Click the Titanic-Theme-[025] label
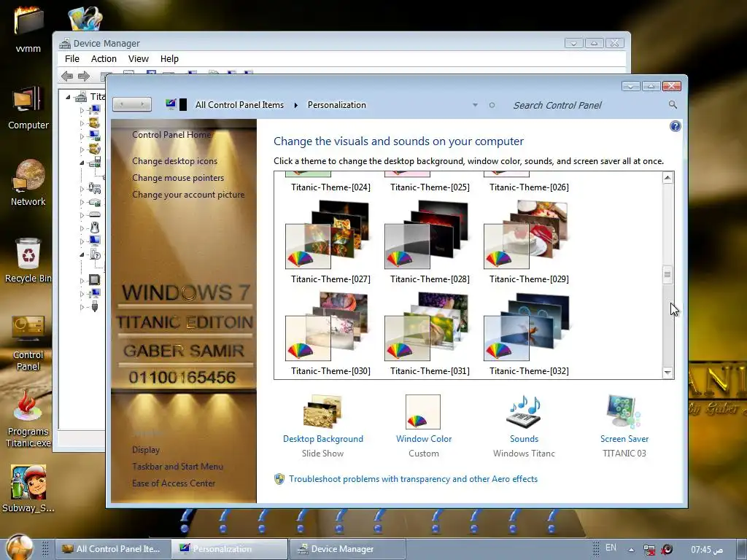This screenshot has height=560, width=747. tap(430, 187)
